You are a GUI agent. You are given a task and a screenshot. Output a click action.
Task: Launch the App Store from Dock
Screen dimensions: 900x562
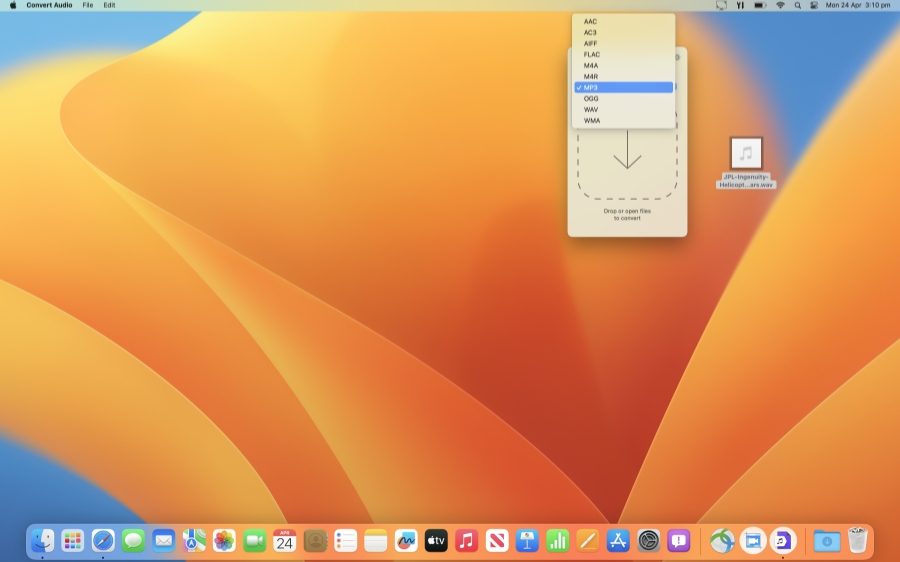click(x=618, y=541)
